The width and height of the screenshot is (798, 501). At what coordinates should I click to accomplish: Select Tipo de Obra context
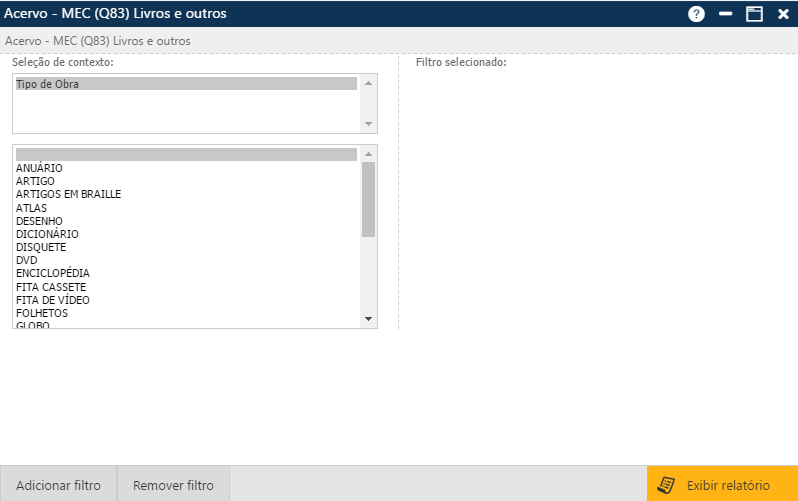click(186, 84)
